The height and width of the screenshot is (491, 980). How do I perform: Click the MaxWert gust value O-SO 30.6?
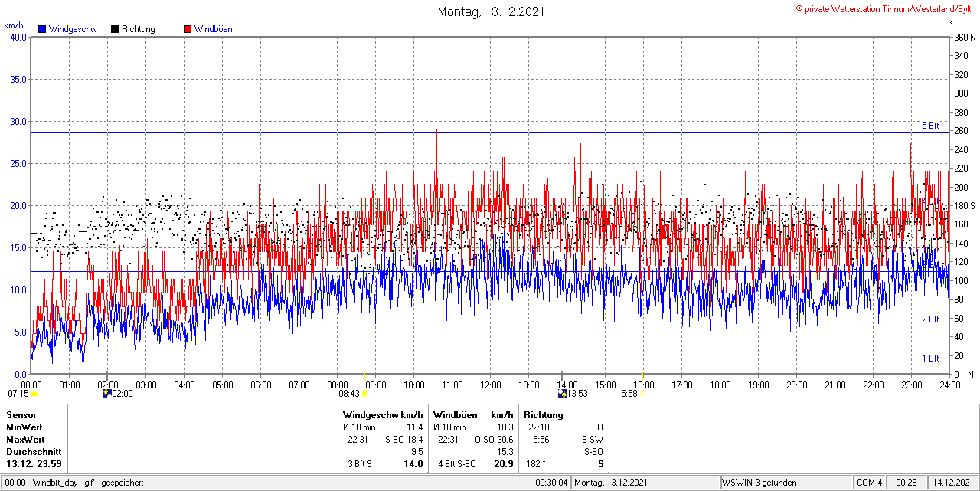point(494,440)
